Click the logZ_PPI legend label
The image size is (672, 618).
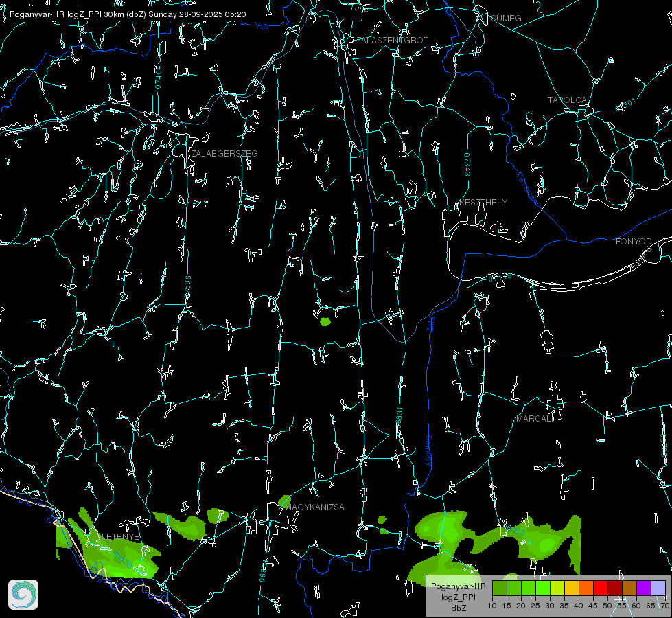(x=458, y=597)
